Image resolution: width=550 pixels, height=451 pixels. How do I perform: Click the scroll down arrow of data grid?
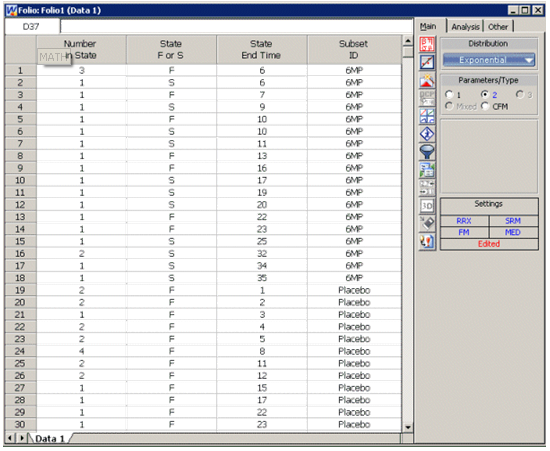[x=408, y=427]
